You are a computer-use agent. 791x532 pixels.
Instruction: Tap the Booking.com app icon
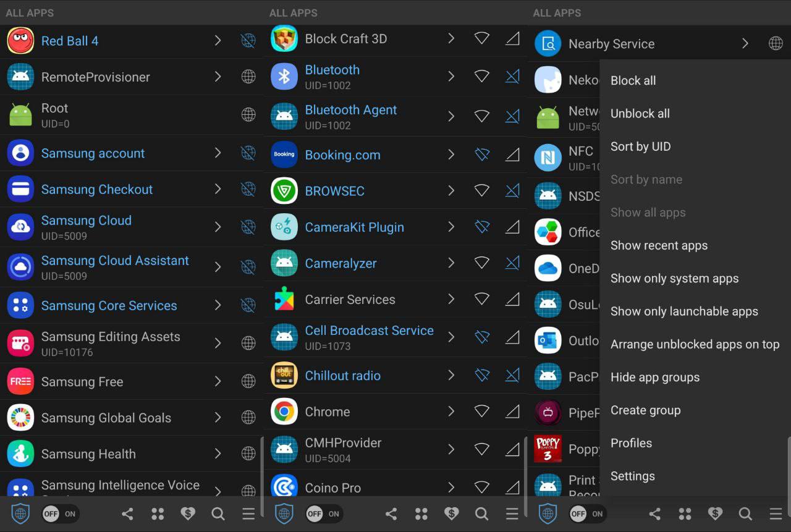click(284, 154)
